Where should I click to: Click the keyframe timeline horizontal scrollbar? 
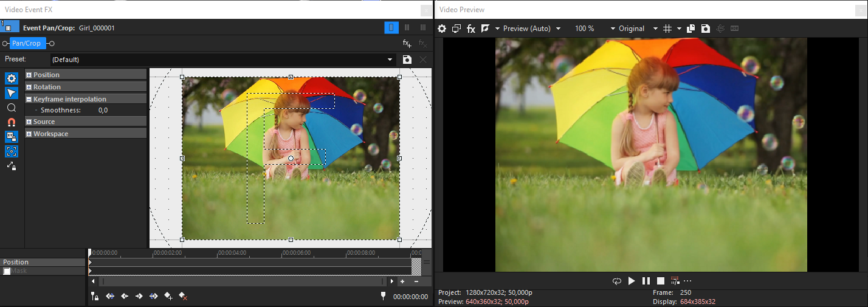click(x=243, y=281)
